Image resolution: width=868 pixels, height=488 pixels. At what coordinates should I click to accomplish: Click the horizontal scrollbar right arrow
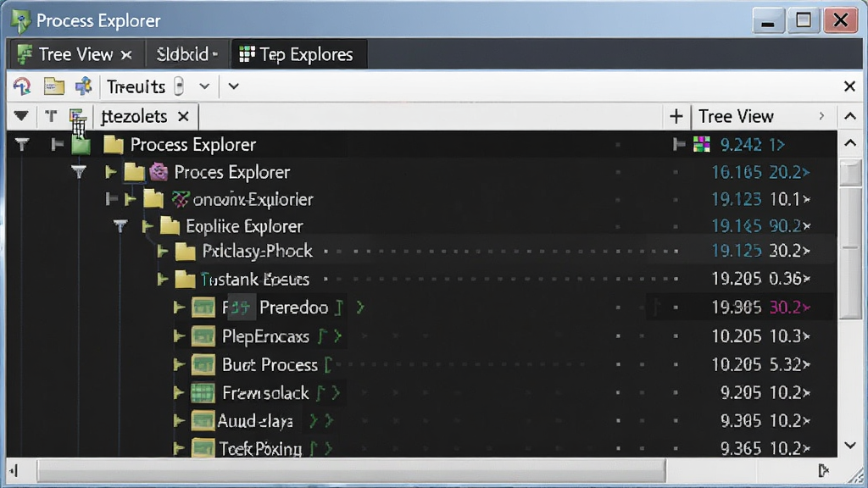823,471
